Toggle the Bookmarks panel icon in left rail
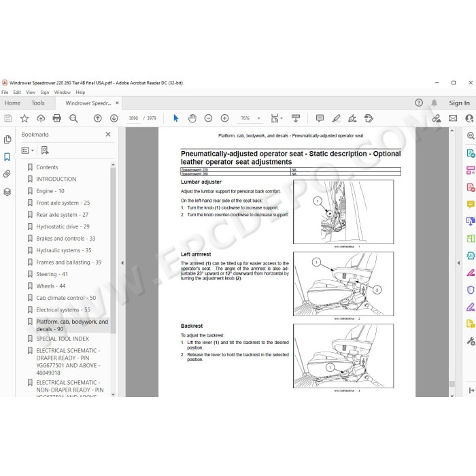Screen dimensions: 476x476 [x=7, y=156]
